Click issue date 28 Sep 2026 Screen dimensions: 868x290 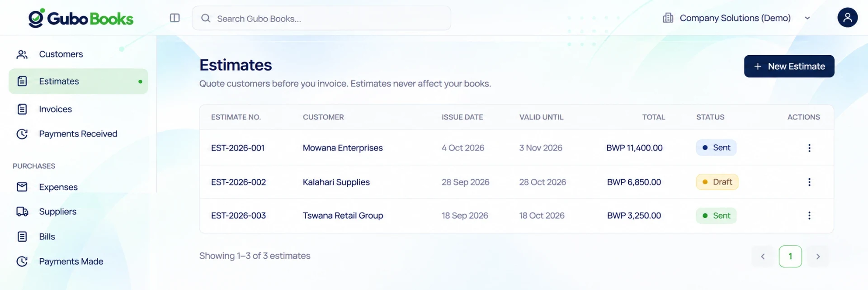click(466, 182)
